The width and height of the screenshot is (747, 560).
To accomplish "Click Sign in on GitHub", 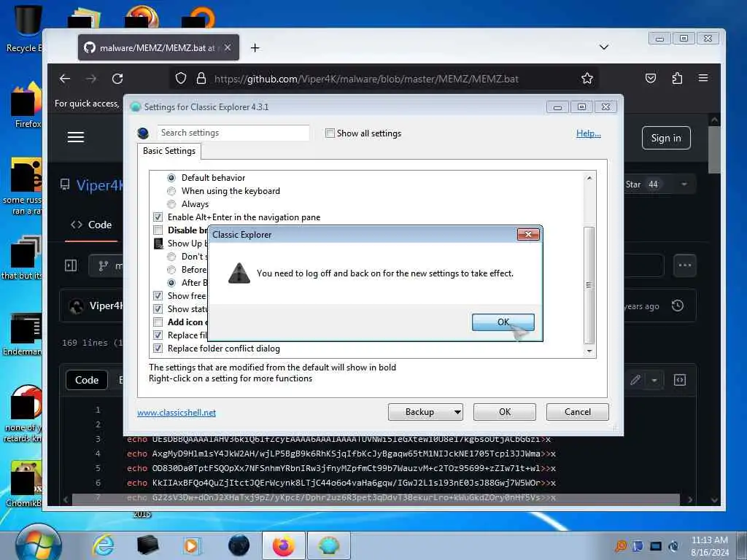I will pos(665,138).
